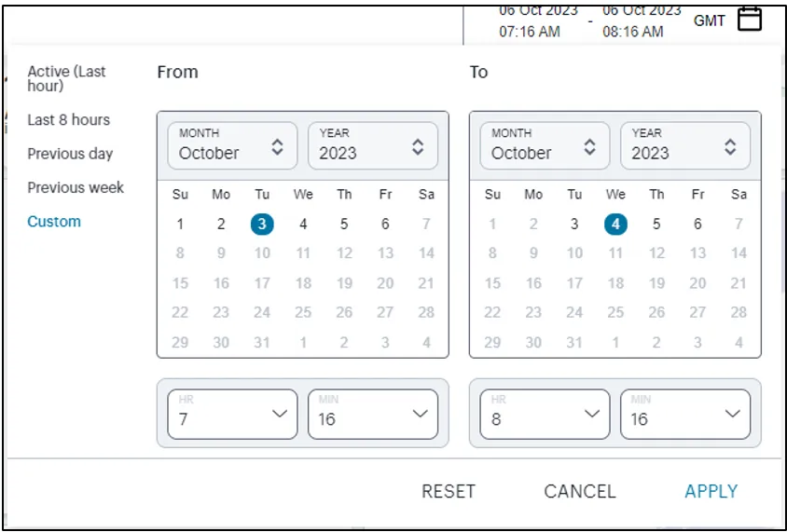Apply the selected date range

click(x=711, y=491)
